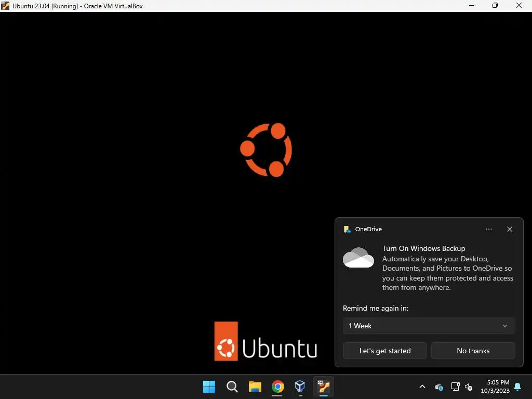
Task: Click the 'No thanks' button
Action: tap(473, 351)
